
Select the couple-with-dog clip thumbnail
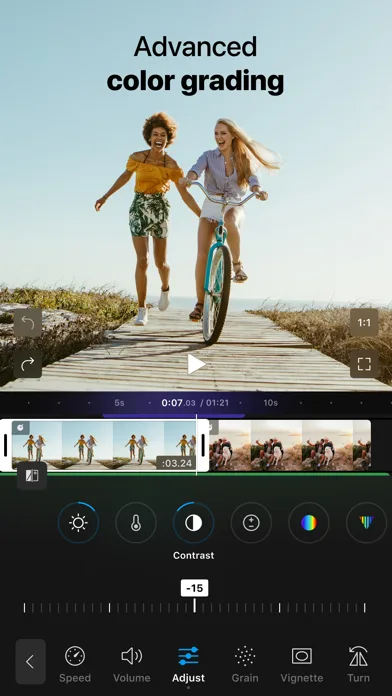289,445
